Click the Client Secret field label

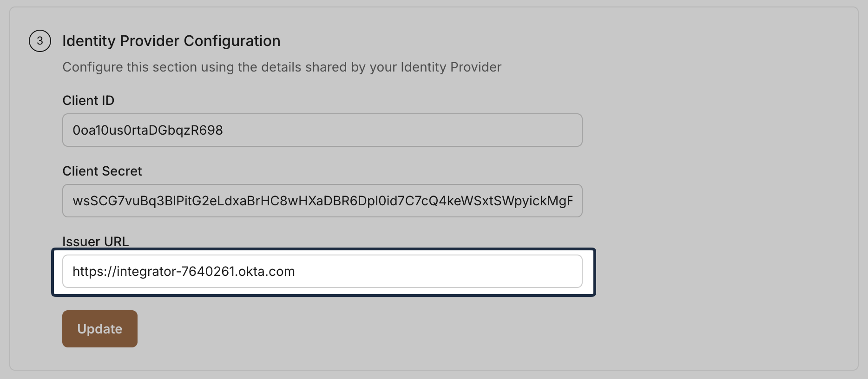[x=102, y=170]
